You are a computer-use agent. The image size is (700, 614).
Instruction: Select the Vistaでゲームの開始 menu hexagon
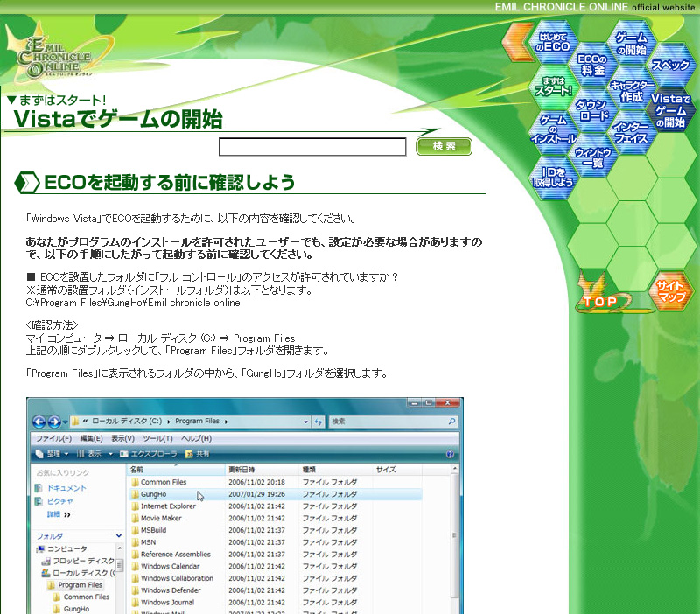click(670, 111)
